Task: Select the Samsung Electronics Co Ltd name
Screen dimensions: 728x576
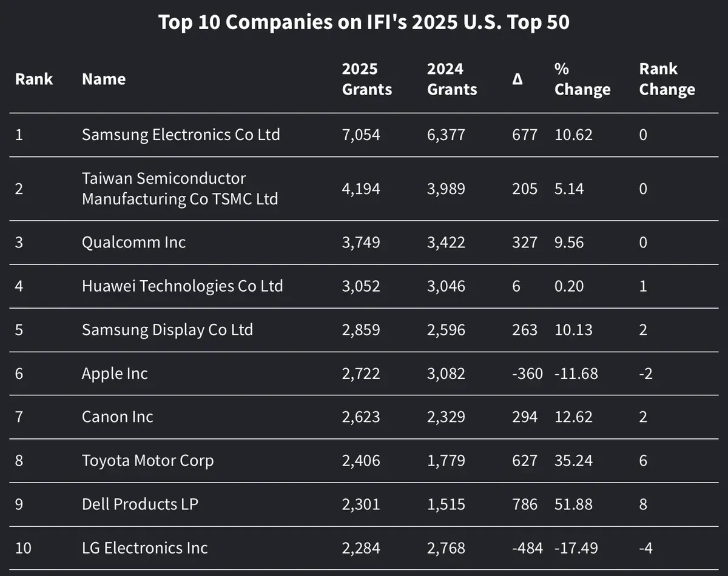Action: click(x=181, y=134)
